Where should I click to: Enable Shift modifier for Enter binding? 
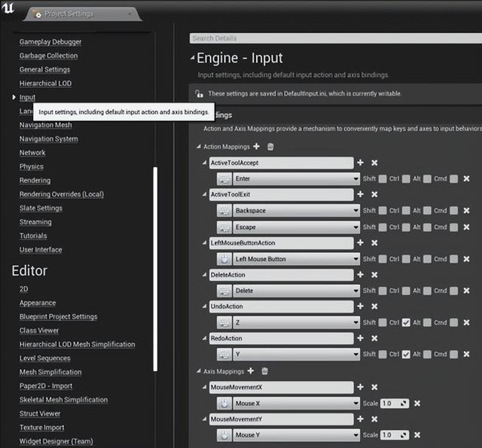point(383,179)
